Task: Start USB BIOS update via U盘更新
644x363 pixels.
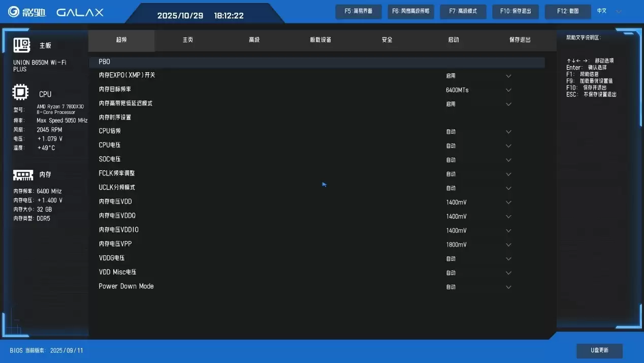Action: pyautogui.click(x=599, y=351)
